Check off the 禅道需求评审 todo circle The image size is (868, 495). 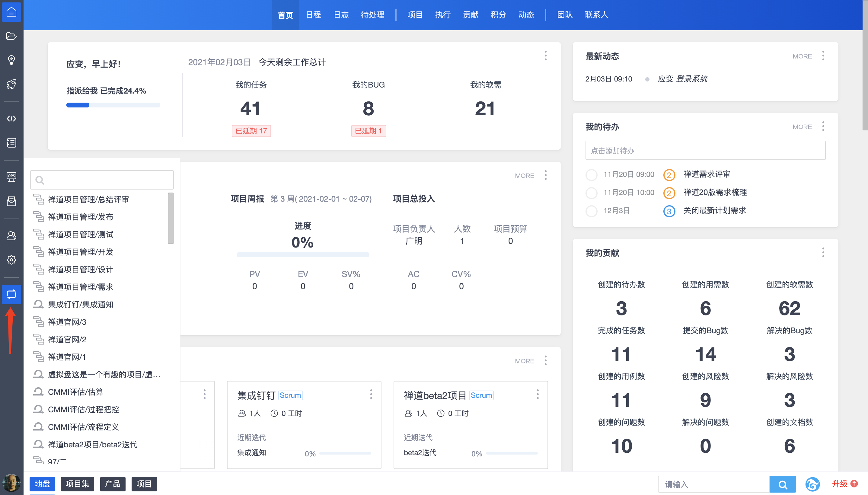click(591, 175)
